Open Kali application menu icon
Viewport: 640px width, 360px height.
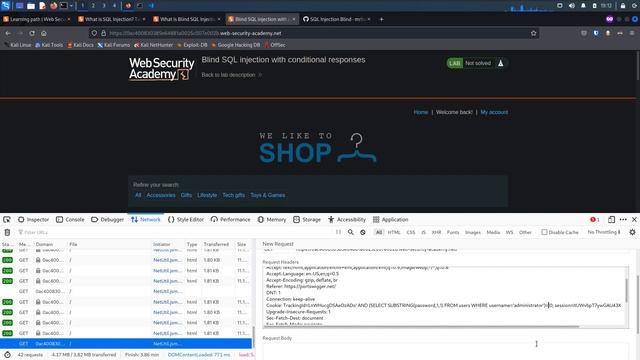5,6
